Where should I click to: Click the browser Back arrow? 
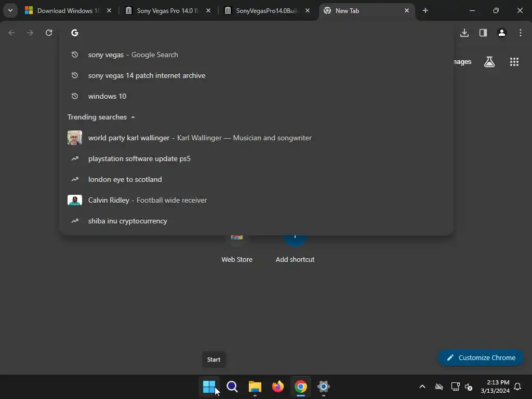(11, 33)
